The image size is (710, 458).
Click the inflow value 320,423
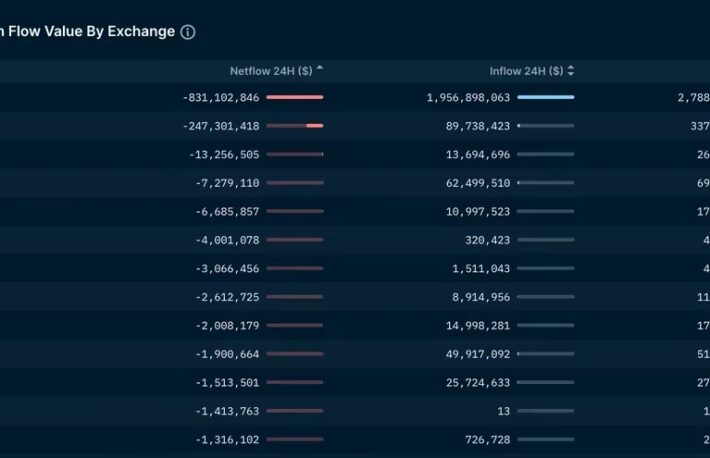click(x=487, y=240)
